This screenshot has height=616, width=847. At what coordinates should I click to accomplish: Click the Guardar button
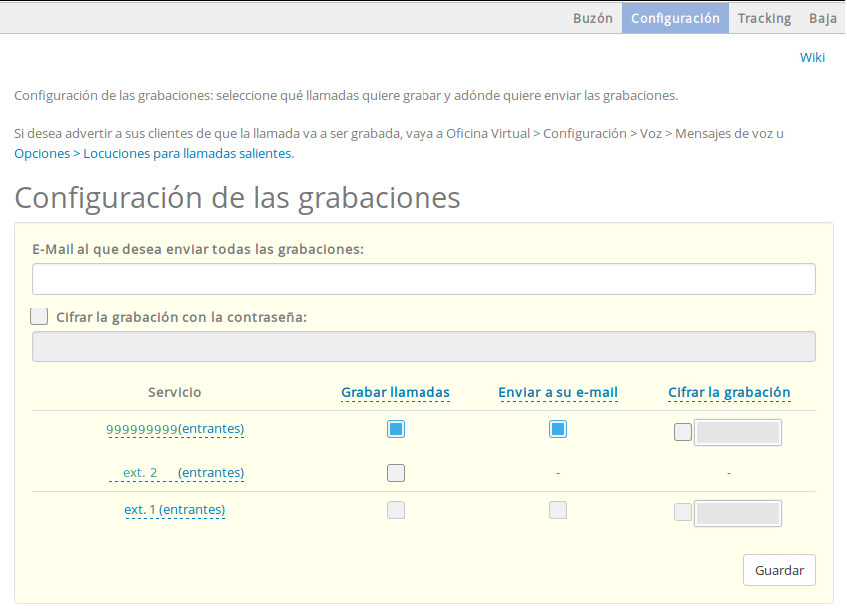tap(779, 569)
